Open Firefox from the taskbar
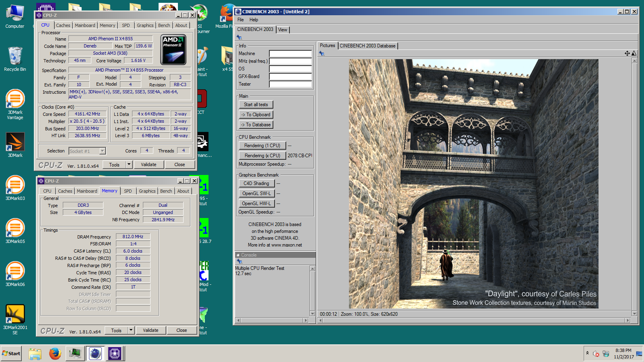 [x=55, y=354]
